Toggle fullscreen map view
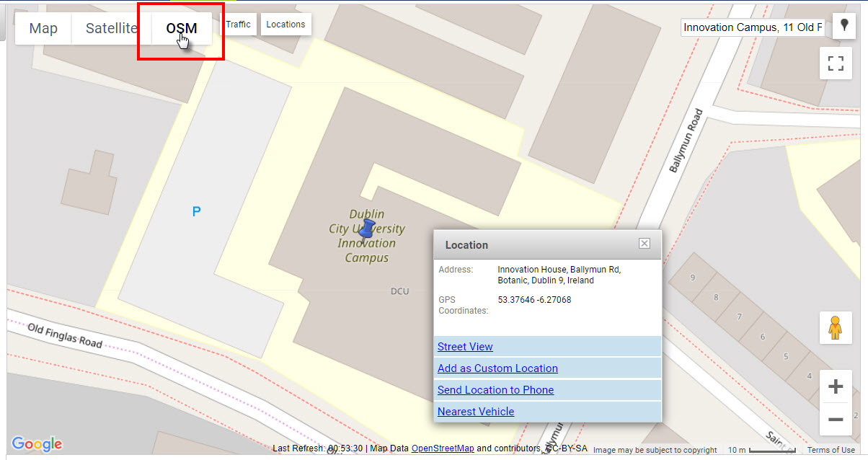 point(836,63)
